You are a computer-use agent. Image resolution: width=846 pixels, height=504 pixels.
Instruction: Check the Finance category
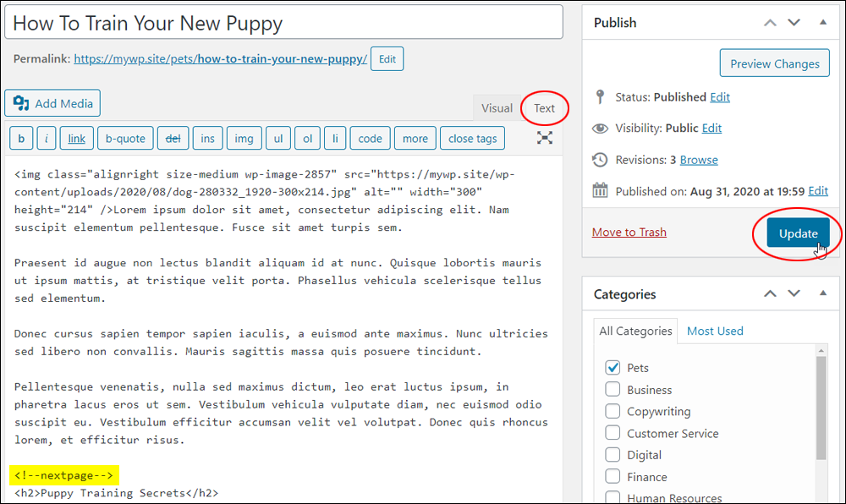613,476
